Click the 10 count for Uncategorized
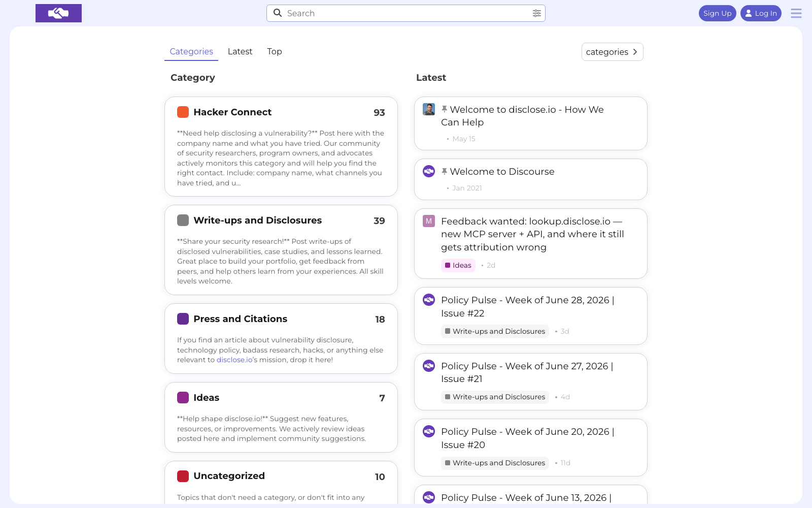This screenshot has height=508, width=812. pos(380,477)
